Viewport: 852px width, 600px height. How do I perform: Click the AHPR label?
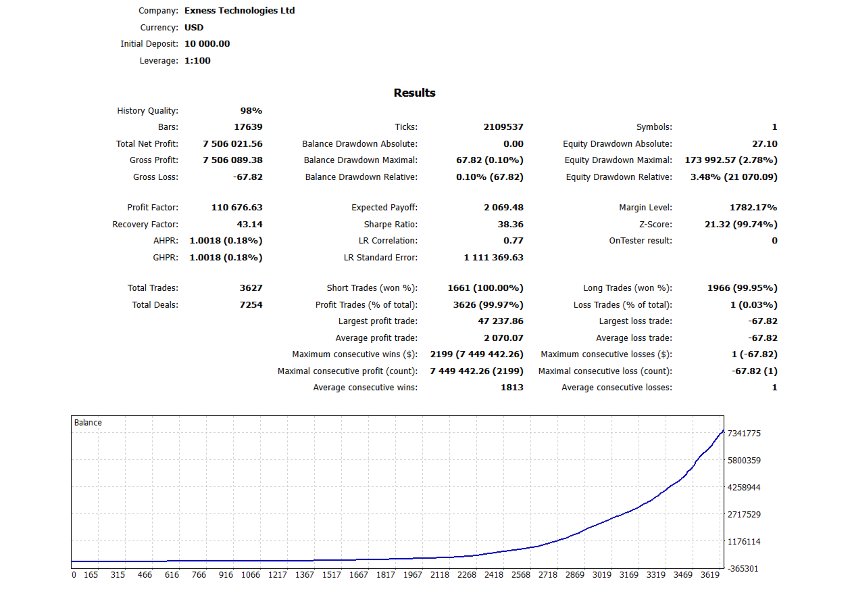[165, 240]
